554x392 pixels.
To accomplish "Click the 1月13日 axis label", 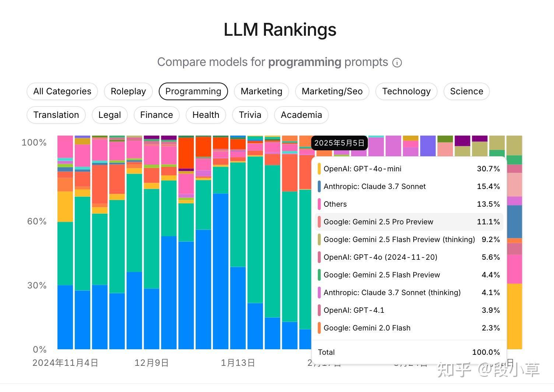I will 238,363.
